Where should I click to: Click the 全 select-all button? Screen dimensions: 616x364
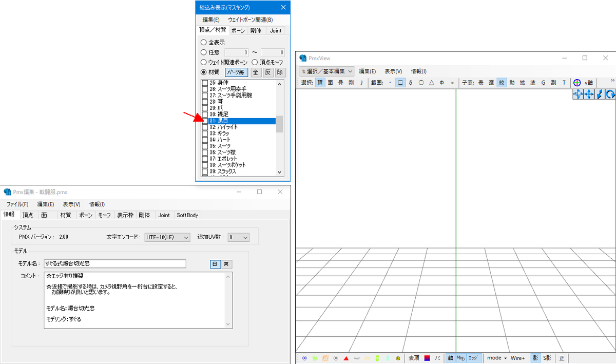256,72
